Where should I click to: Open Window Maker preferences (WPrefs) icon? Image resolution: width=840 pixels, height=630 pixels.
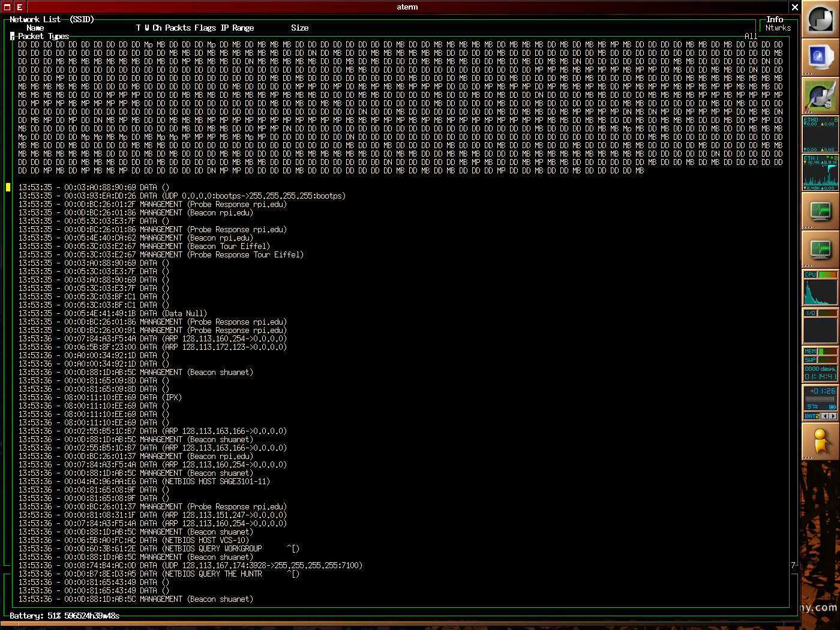tap(820, 96)
